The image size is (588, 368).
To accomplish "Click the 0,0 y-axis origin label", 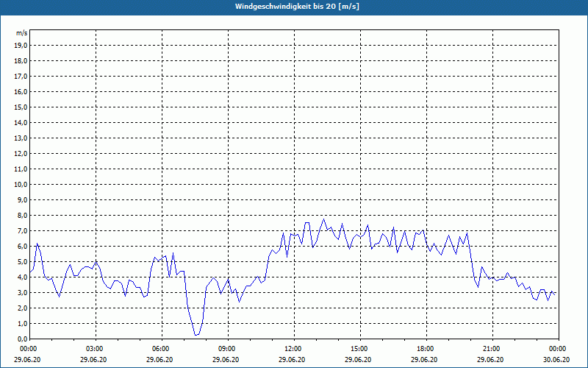I will 22,339.
